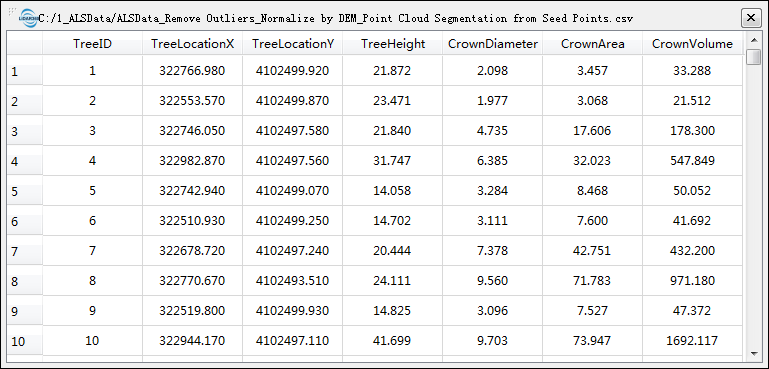
Task: Click the cell 322678.720
Action: 192,250
